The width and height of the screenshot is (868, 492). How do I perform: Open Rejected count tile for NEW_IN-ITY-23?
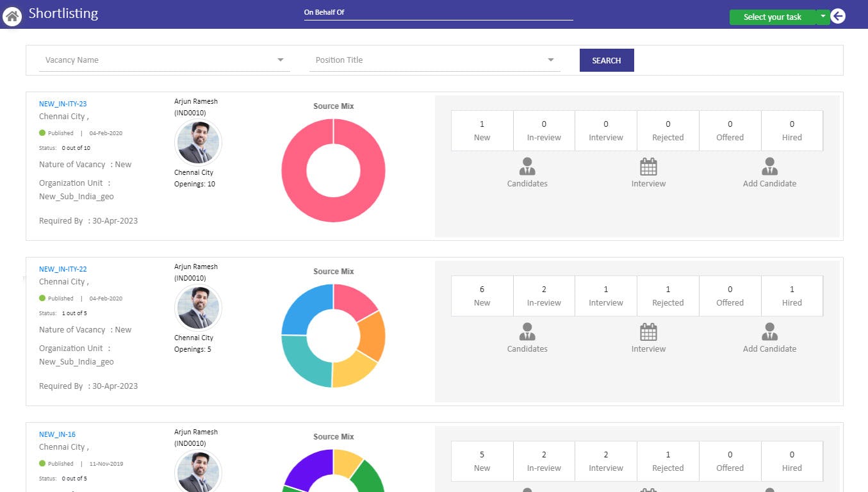coord(668,131)
